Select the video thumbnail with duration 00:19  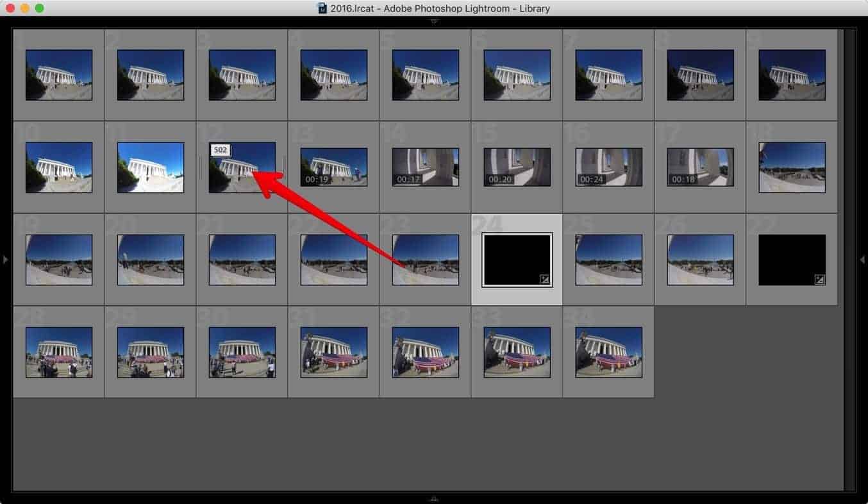point(334,167)
